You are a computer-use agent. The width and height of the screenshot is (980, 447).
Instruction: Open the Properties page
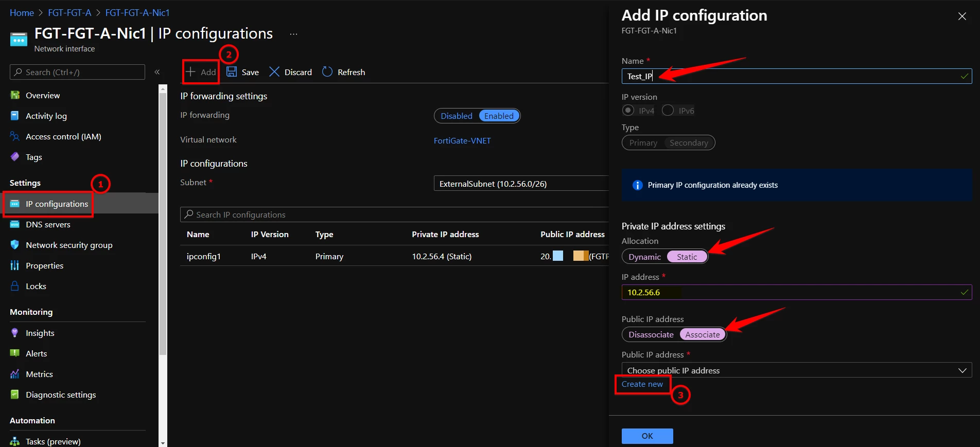[x=45, y=265]
